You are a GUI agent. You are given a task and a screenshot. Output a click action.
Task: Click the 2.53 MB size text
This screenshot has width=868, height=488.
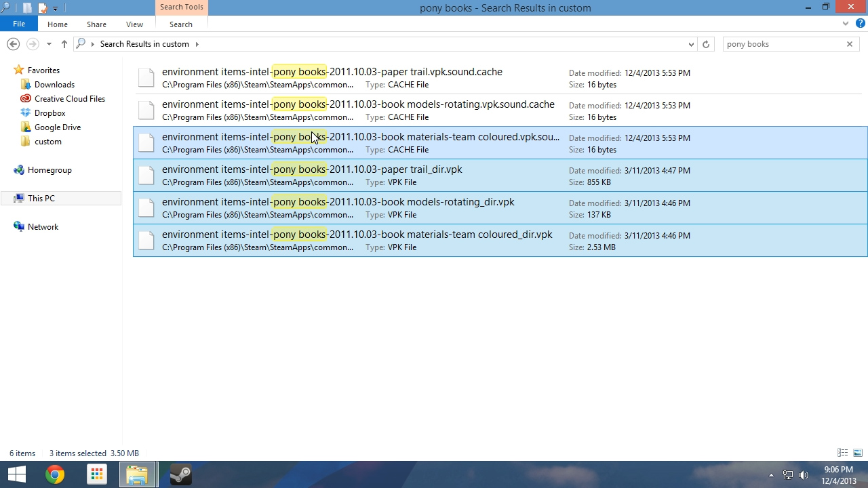601,247
